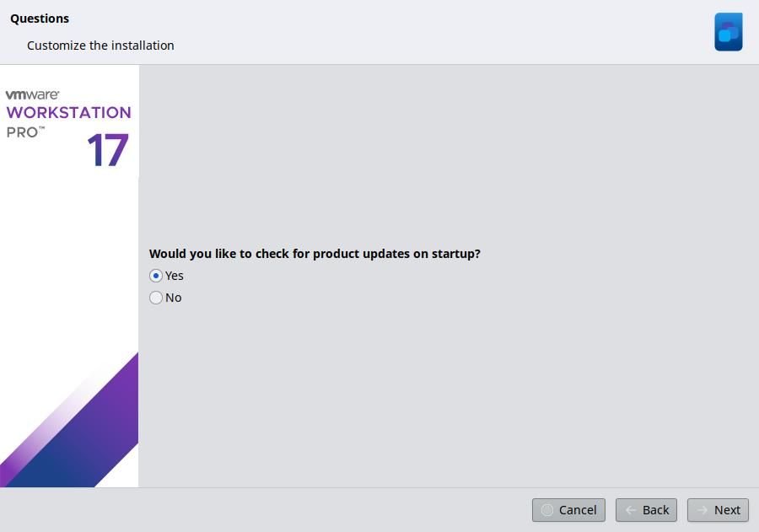The width and height of the screenshot is (759, 532).
Task: Click the Cancel button
Action: tap(568, 510)
